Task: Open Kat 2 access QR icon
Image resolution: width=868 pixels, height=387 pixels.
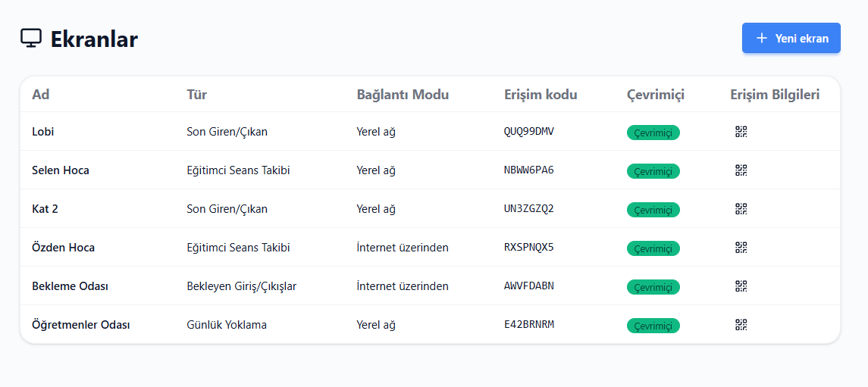Action: [741, 209]
